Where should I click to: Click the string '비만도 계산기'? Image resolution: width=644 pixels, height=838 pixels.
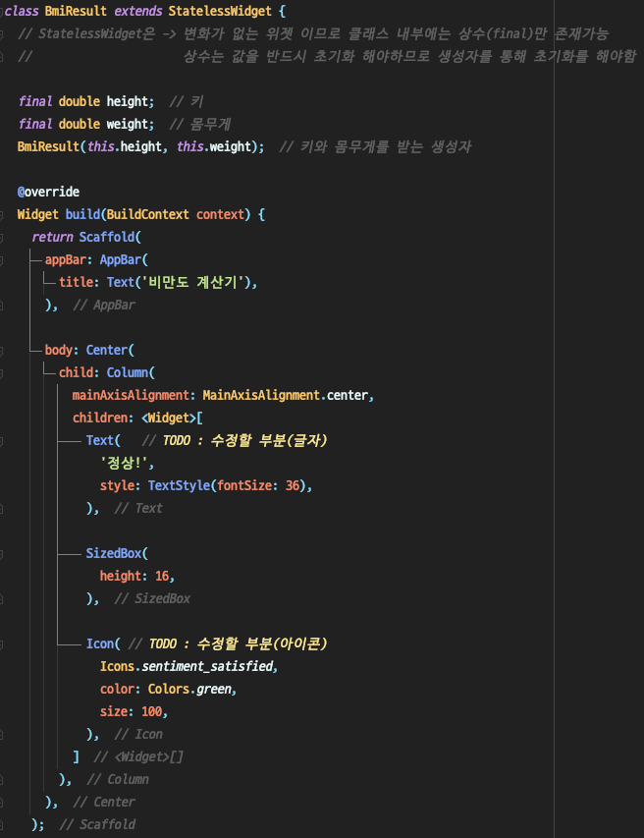192,282
